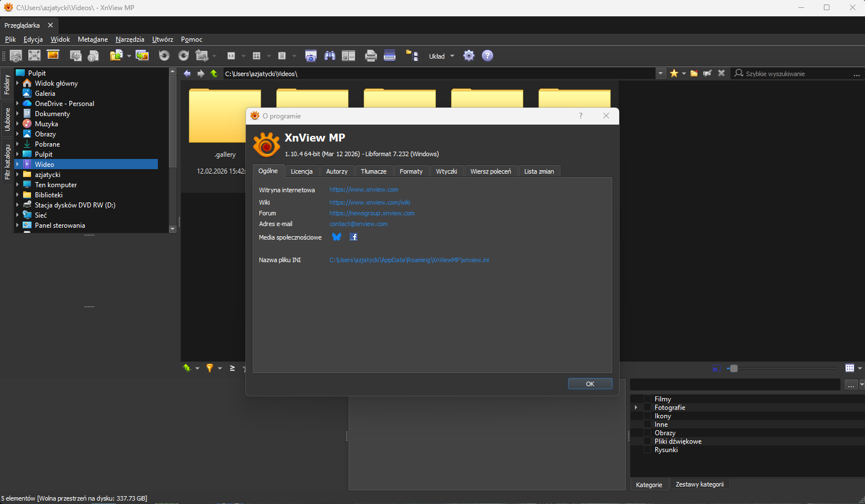Click the scanner acquire icon
The image size is (865, 504).
pos(390,55)
